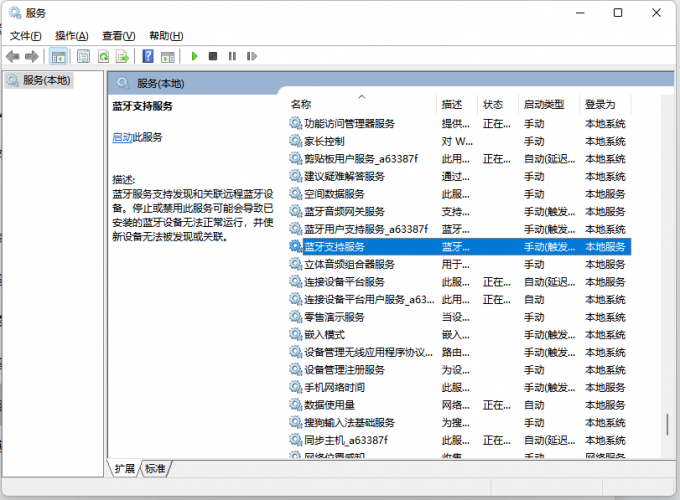Click 对 W... description of 家长控制
This screenshot has width=680, height=500.
tap(457, 141)
